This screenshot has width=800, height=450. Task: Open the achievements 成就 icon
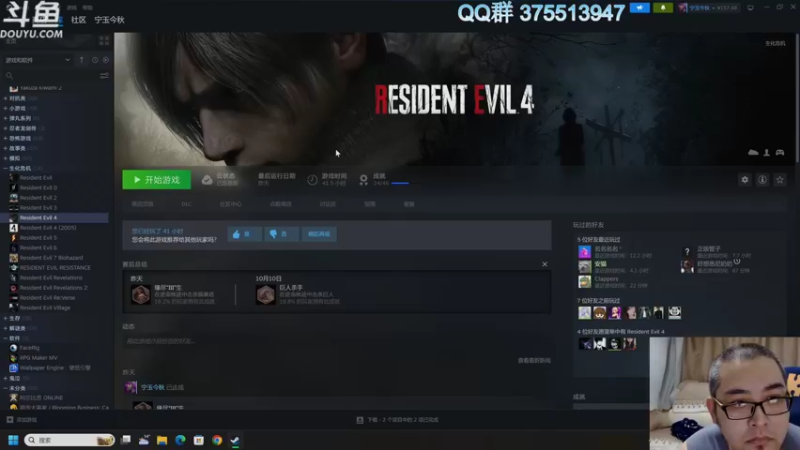[x=363, y=180]
